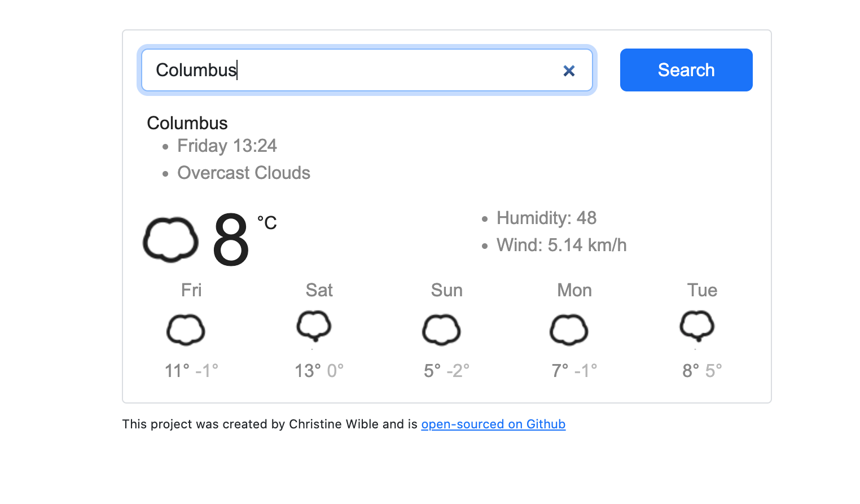
Task: Select the Friday 13:24 date line
Action: (227, 146)
